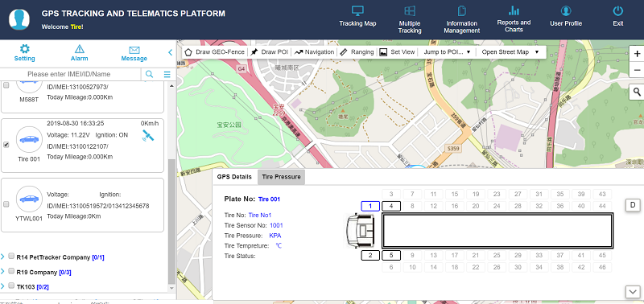The height and width of the screenshot is (304, 644).
Task: Open the Open Street Map layer dropdown
Action: coord(510,52)
